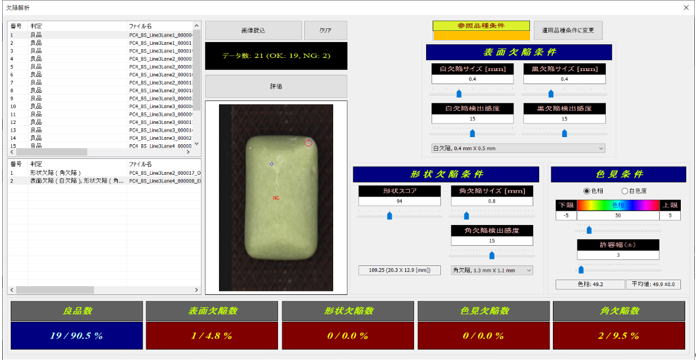The height and width of the screenshot is (360, 696).
Task: Click the クリア clear button
Action: click(325, 31)
